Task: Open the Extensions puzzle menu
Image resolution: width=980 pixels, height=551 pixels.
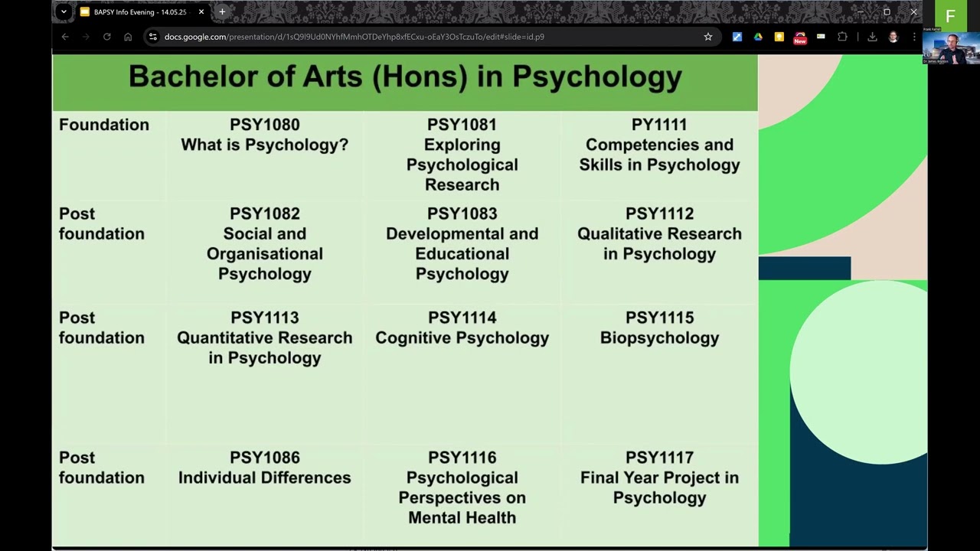Action: pyautogui.click(x=842, y=37)
